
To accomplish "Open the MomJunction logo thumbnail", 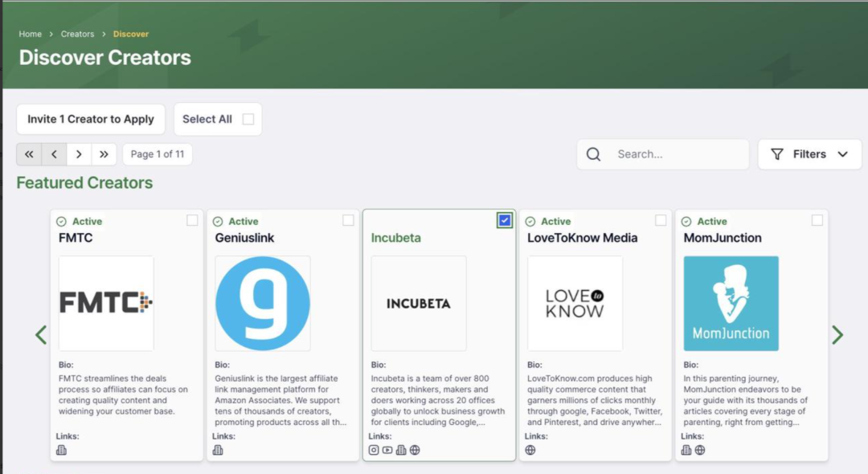I will point(731,303).
